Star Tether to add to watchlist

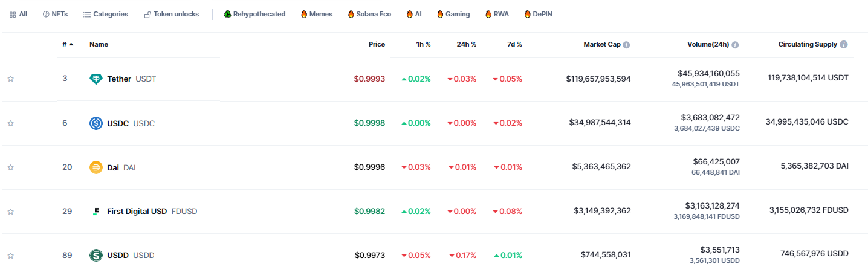(x=10, y=79)
